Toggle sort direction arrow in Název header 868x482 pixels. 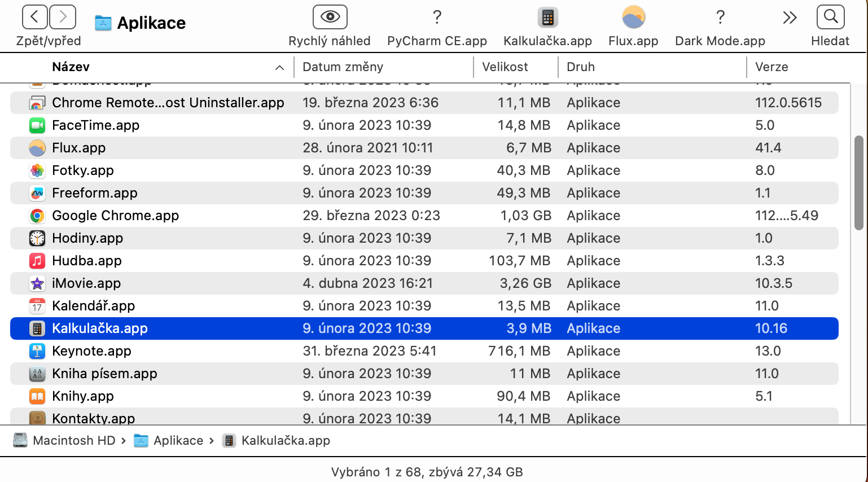pos(279,67)
